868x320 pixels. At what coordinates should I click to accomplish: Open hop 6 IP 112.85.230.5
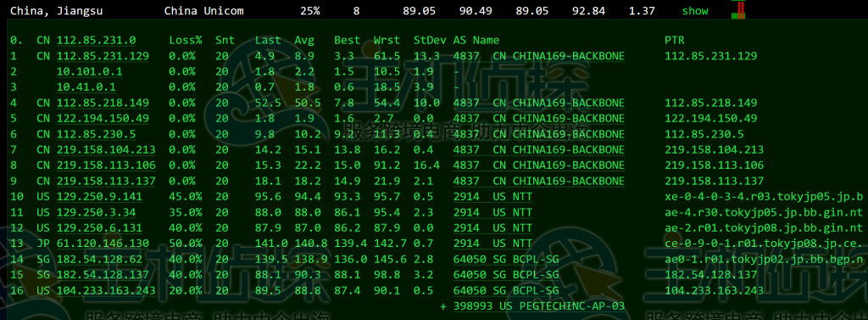[x=97, y=134]
